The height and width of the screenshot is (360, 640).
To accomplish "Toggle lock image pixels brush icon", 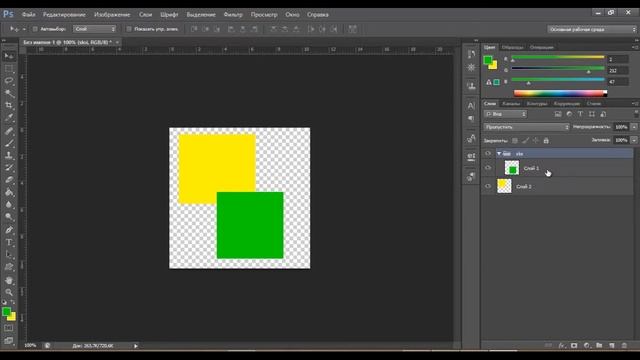I will coord(526,140).
